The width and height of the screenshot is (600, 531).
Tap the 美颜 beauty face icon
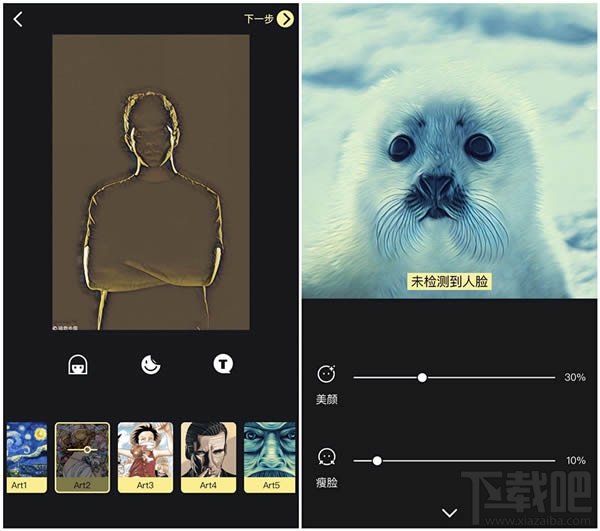point(326,374)
